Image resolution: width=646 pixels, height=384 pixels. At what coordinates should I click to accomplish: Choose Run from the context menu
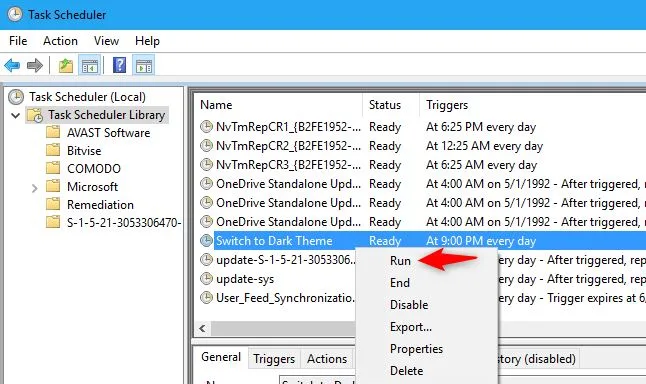point(427,261)
